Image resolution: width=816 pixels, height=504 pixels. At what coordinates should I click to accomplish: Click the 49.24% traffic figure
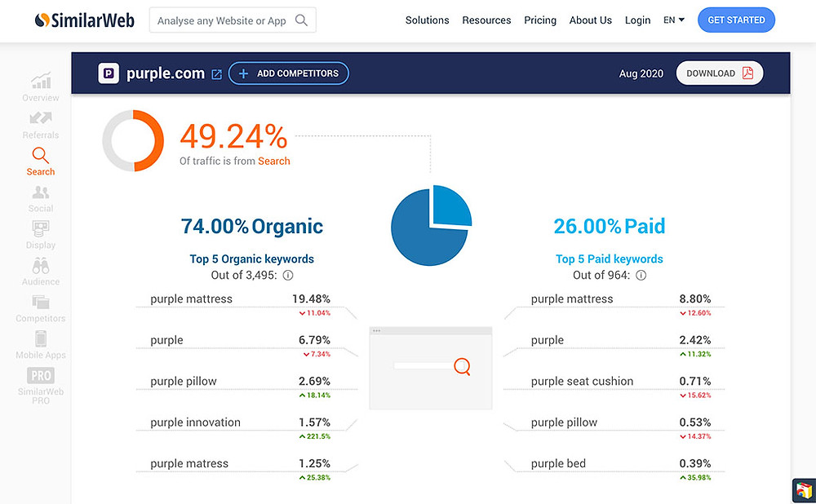point(233,137)
